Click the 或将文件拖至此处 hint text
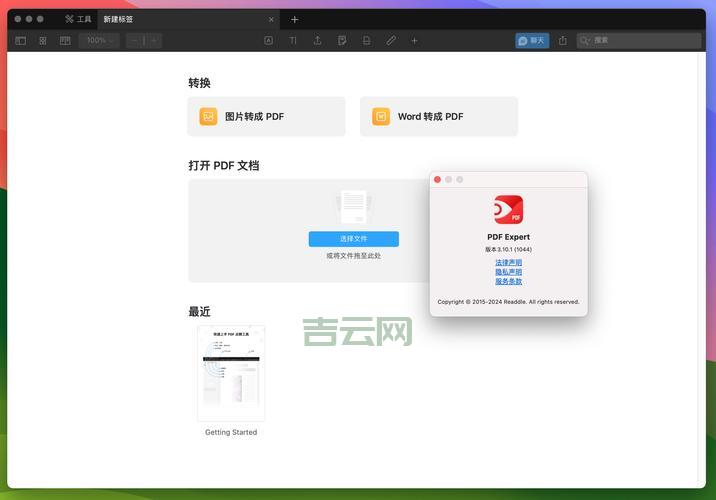This screenshot has height=500, width=716. pos(353,256)
